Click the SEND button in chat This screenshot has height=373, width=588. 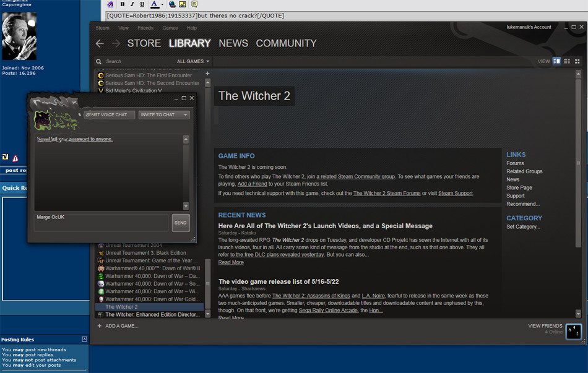pyautogui.click(x=180, y=223)
